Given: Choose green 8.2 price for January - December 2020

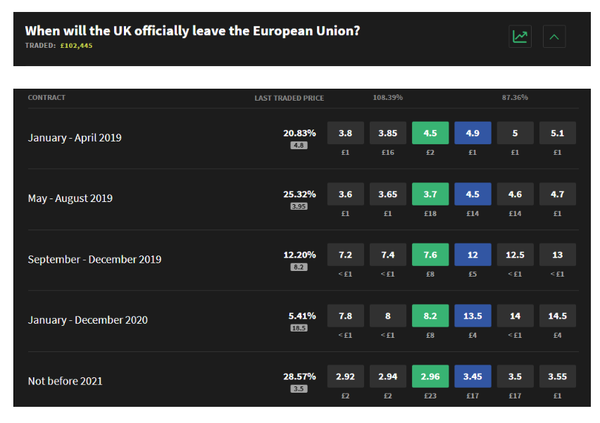Looking at the screenshot, I should pyautogui.click(x=430, y=316).
